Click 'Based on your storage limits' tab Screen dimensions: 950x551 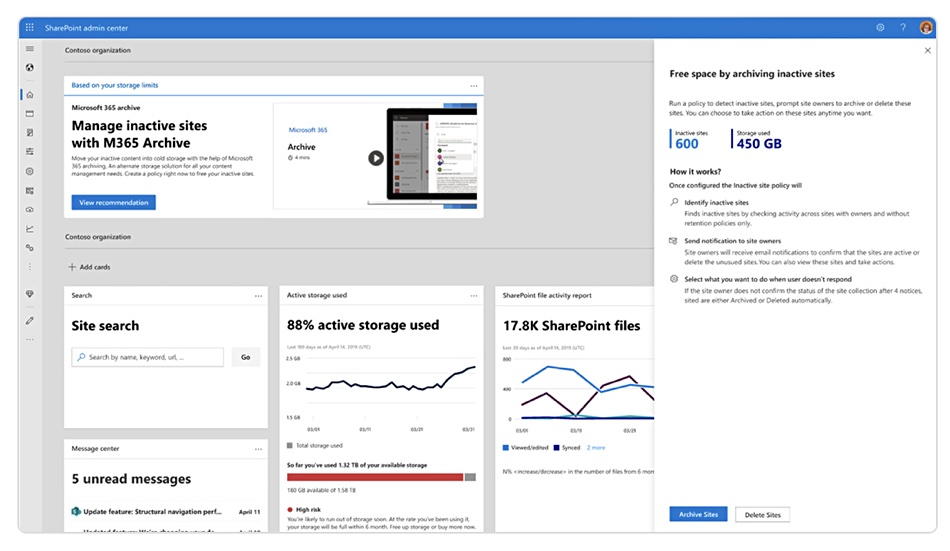coord(115,85)
